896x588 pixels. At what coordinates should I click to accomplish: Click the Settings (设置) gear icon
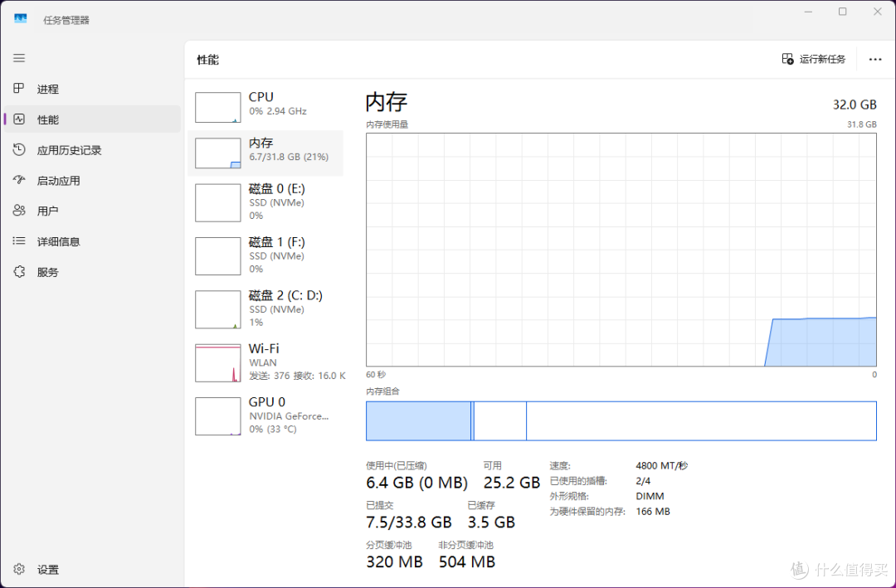pos(19,569)
